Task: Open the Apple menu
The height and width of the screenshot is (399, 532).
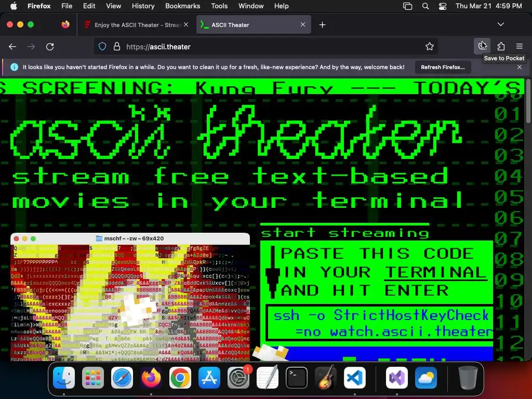Action: pyautogui.click(x=14, y=6)
